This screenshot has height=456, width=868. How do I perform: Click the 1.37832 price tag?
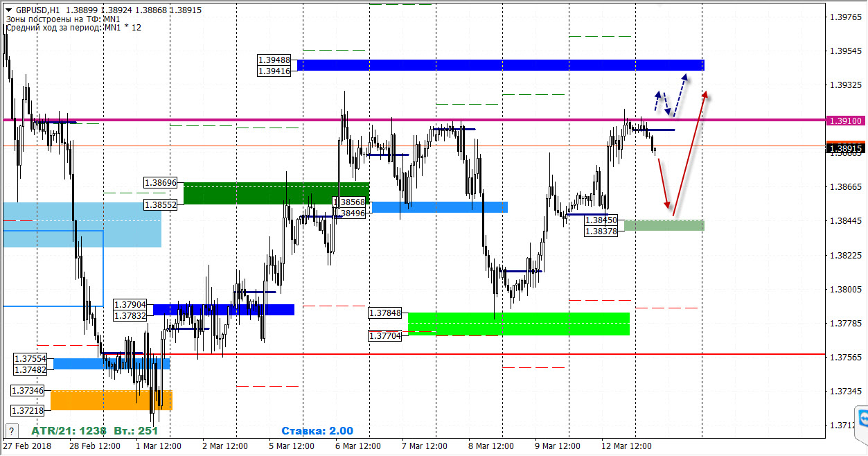click(x=130, y=315)
